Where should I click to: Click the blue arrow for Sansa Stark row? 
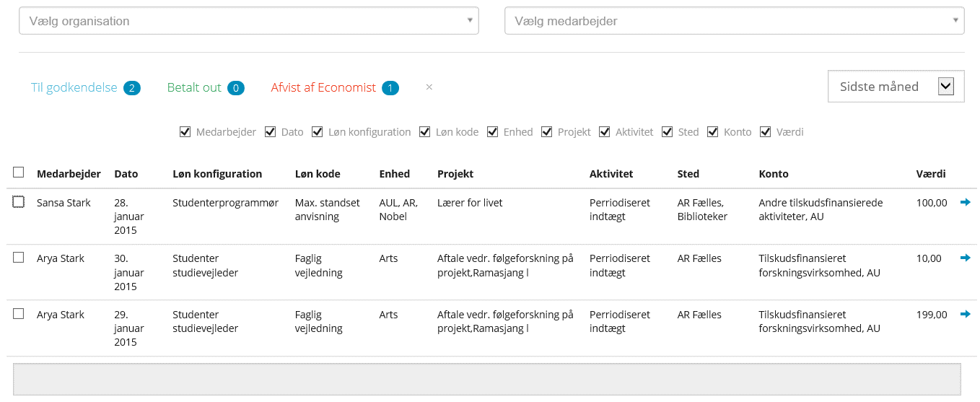[965, 203]
